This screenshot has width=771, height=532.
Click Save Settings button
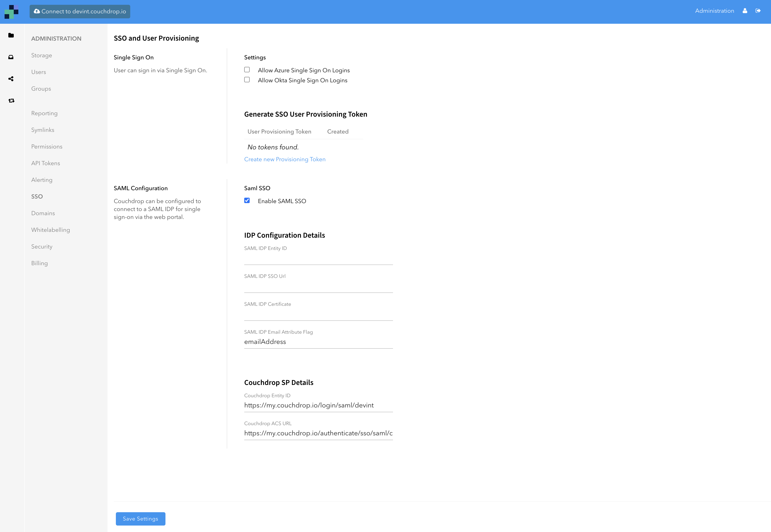pyautogui.click(x=140, y=519)
